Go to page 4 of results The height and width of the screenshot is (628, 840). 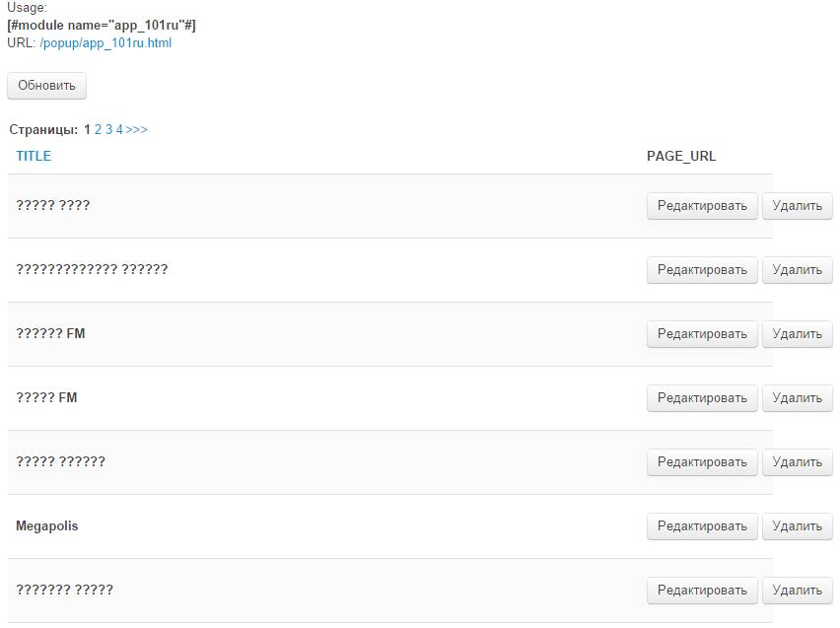click(x=119, y=129)
